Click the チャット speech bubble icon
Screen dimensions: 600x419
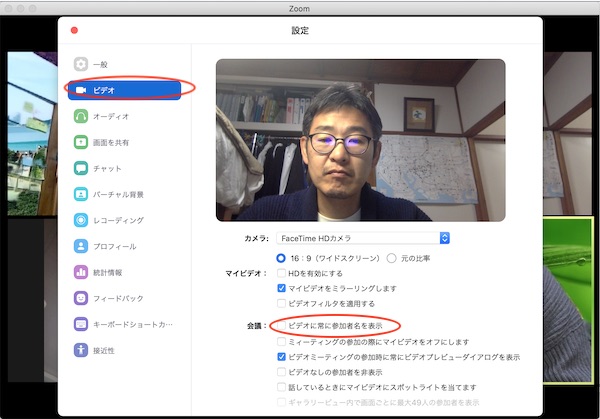[81, 168]
